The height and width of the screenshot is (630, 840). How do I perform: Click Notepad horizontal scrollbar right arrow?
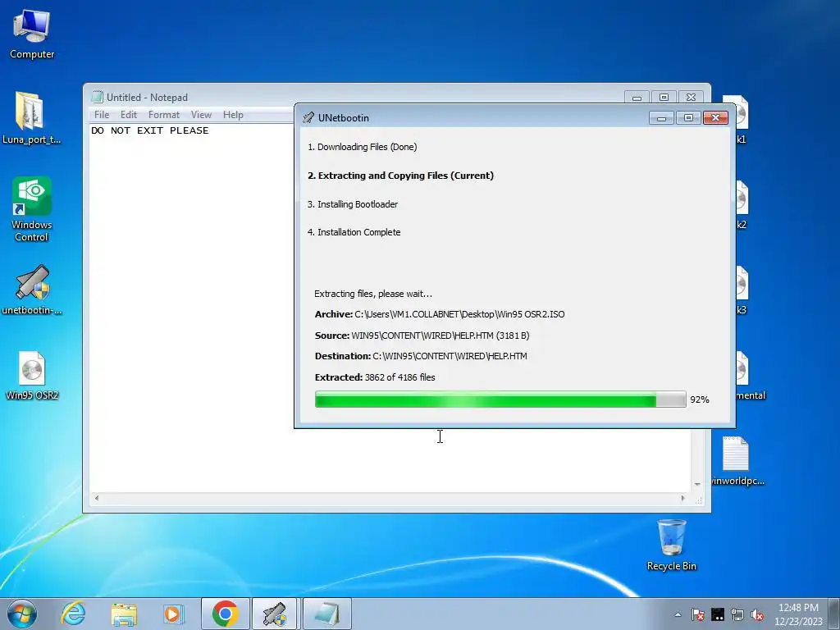(682, 498)
